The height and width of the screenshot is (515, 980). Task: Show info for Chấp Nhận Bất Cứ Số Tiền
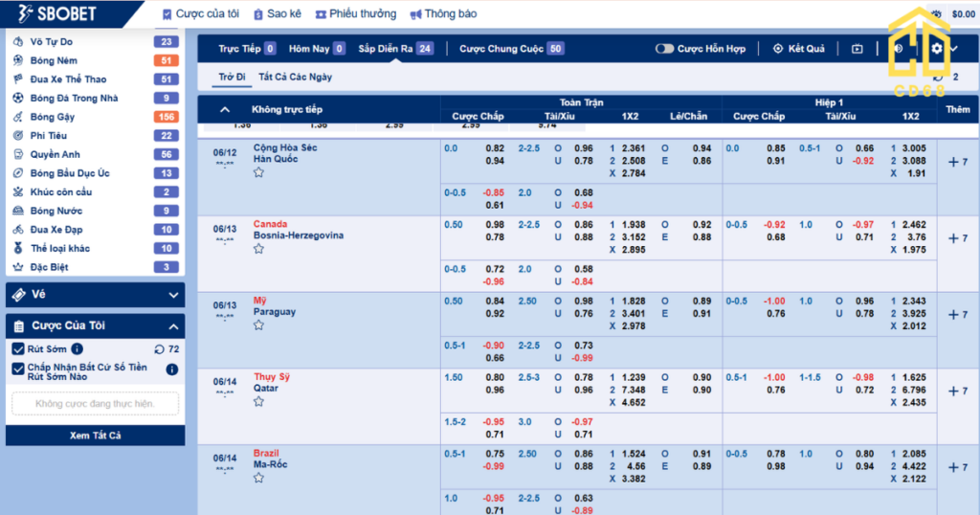tap(172, 369)
